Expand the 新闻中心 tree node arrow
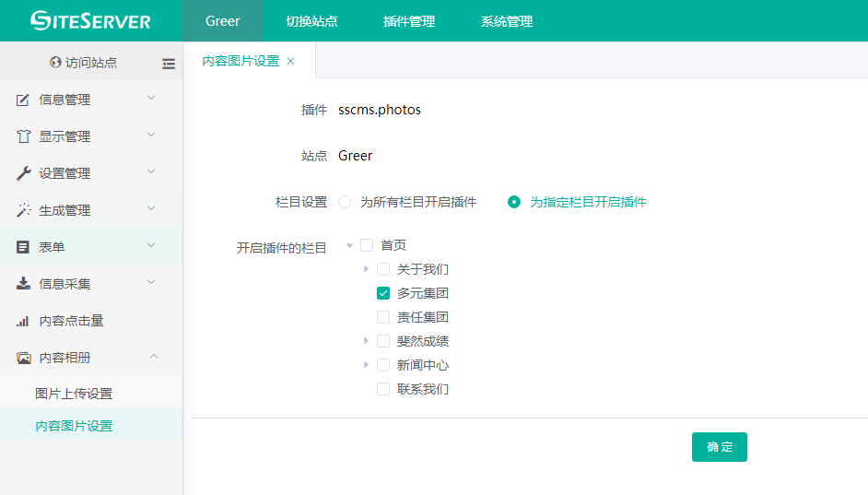Image resolution: width=868 pixels, height=495 pixels. tap(367, 365)
